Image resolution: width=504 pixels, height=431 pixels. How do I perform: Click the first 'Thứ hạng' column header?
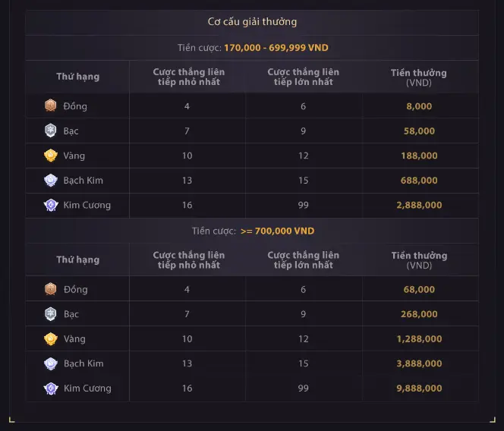pyautogui.click(x=77, y=77)
